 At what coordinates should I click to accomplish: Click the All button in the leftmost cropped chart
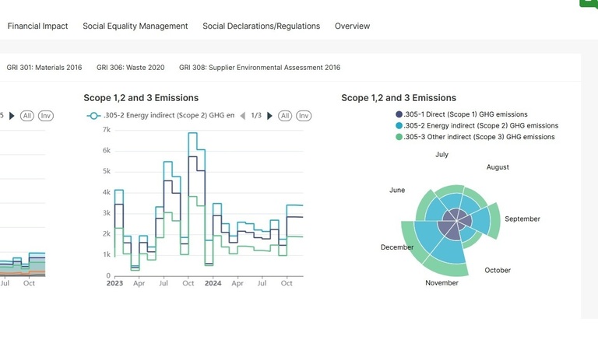27,116
